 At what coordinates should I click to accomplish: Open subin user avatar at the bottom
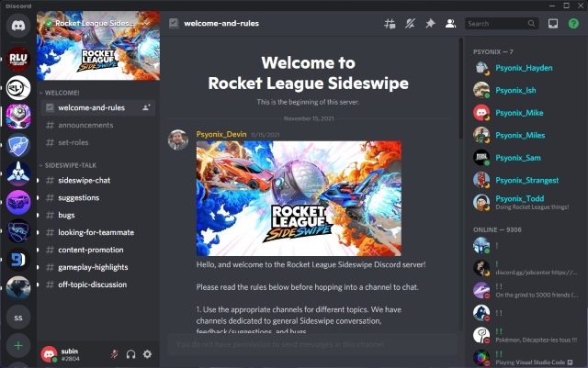click(x=49, y=354)
